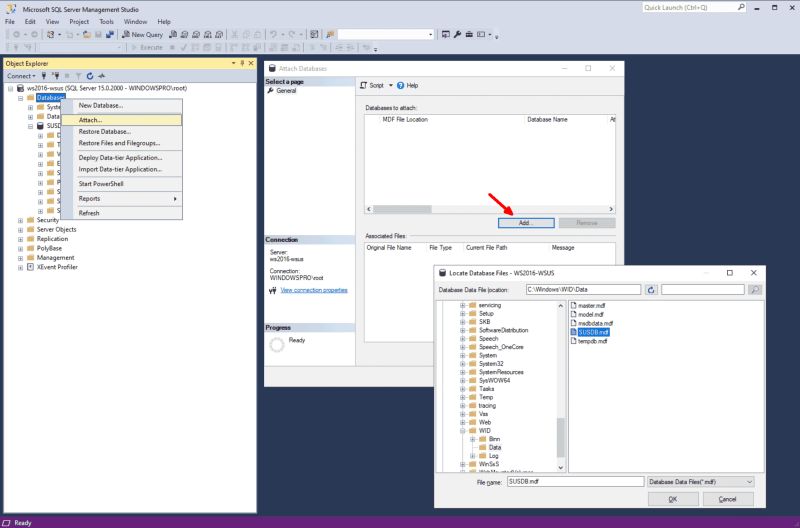
Task: Click Help in Attach Databases toolbar
Action: 408,85
